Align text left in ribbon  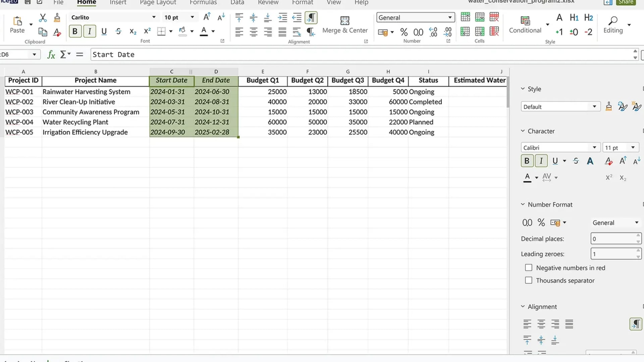pos(239,32)
